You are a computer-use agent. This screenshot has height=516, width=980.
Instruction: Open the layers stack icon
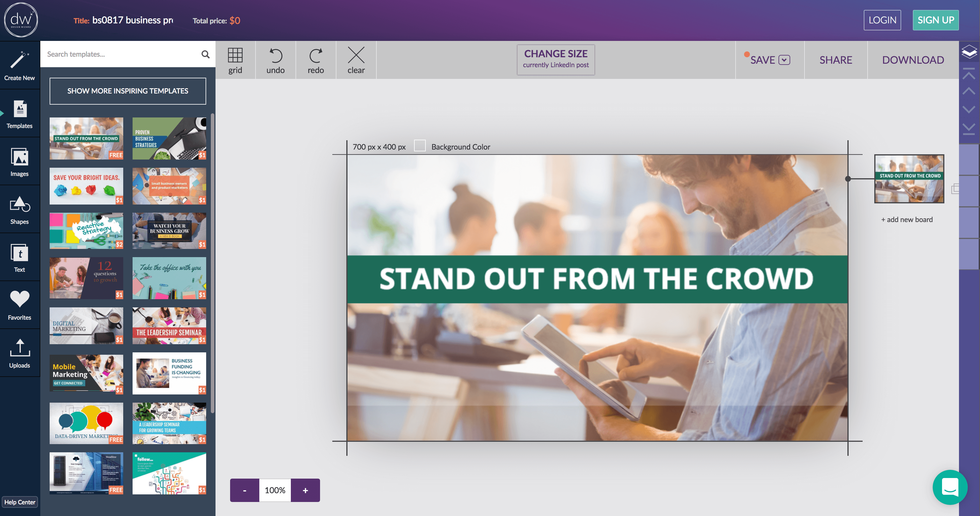click(969, 51)
